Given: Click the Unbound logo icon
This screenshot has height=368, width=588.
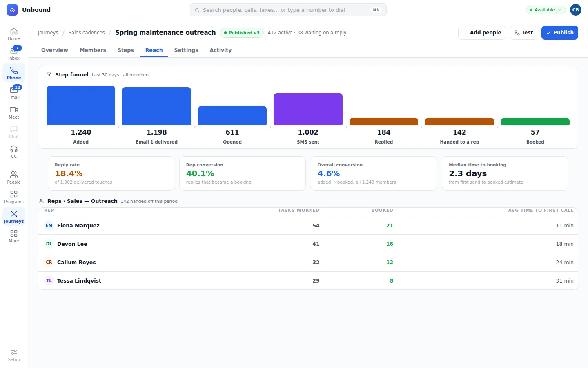Looking at the screenshot, I should [x=12, y=10].
